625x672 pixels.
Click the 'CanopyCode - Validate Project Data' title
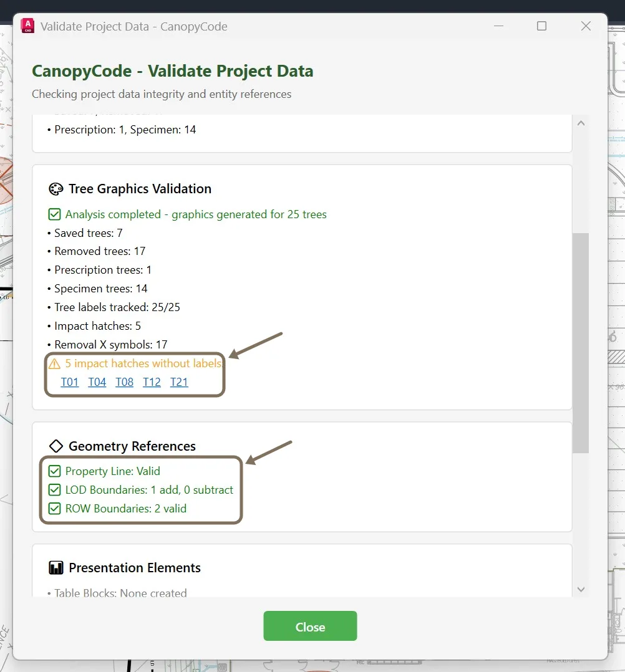point(172,71)
